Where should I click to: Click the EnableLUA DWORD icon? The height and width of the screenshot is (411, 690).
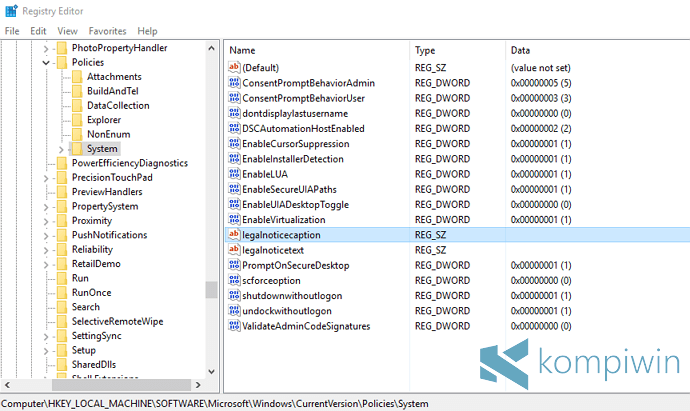234,174
